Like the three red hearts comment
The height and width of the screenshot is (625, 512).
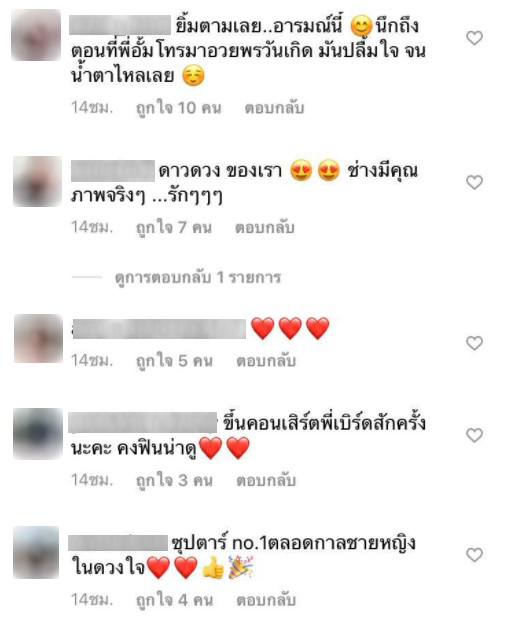(474, 343)
